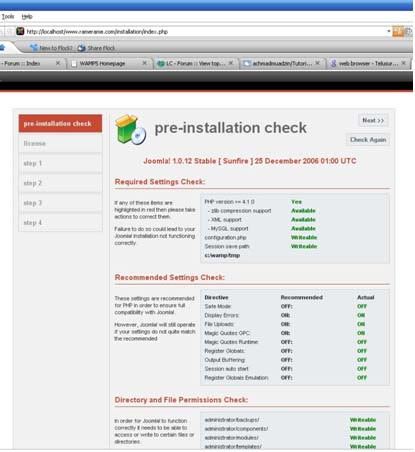Click the Register Globals directive label
The width and height of the screenshot is (415, 452).
coord(224,351)
